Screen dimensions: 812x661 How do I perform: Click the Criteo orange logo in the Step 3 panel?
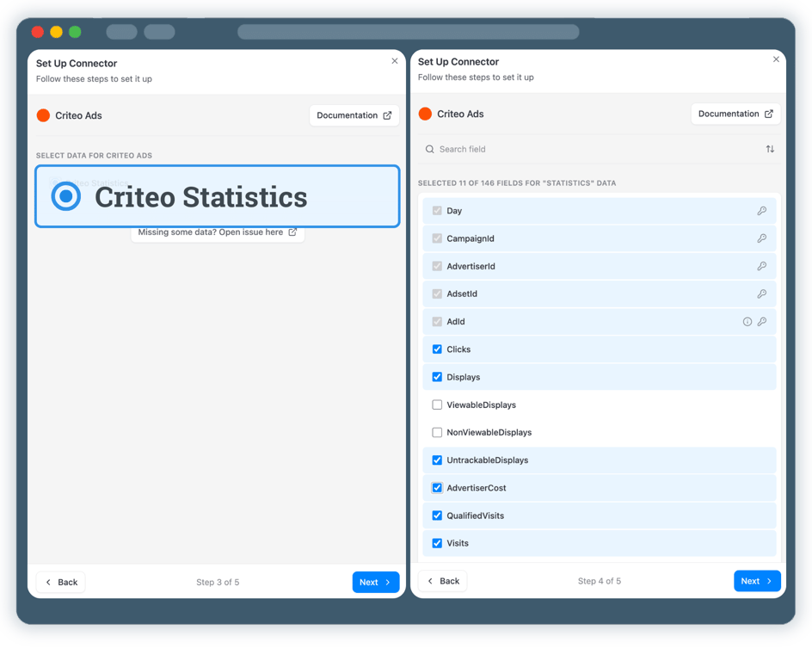[44, 115]
